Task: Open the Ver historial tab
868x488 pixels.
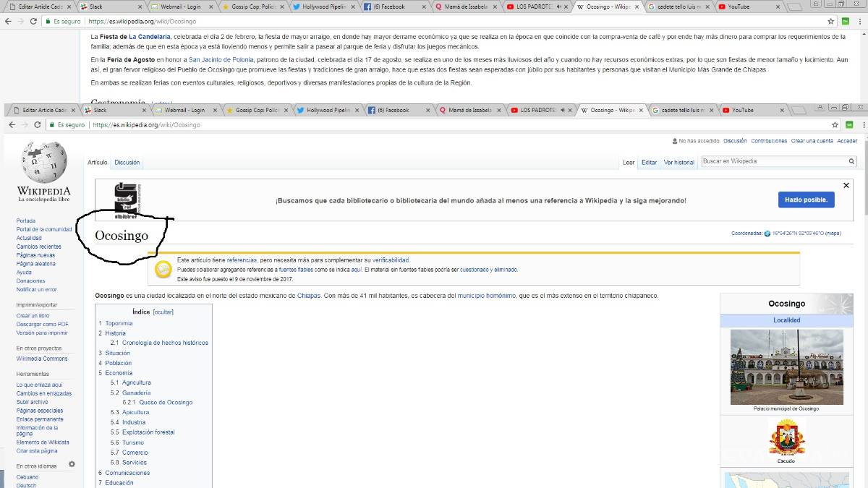Action: click(678, 163)
